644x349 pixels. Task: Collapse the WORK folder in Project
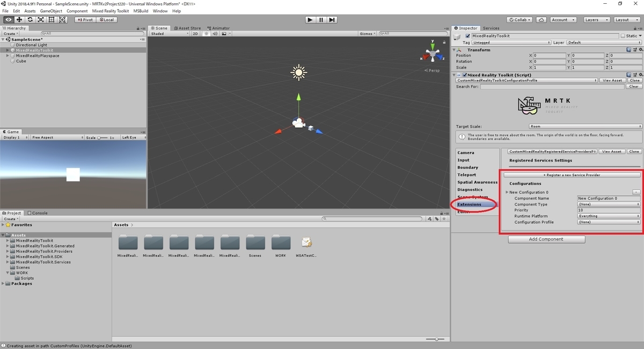tap(8, 273)
